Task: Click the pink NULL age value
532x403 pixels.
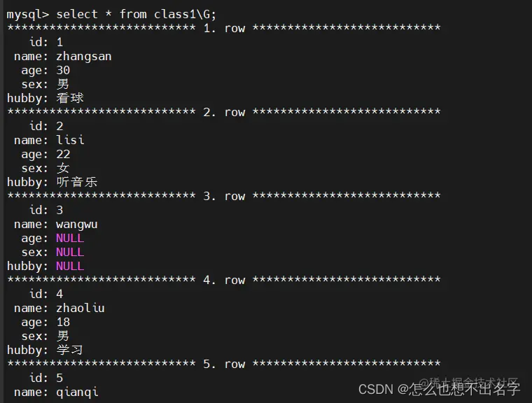Action: 70,238
